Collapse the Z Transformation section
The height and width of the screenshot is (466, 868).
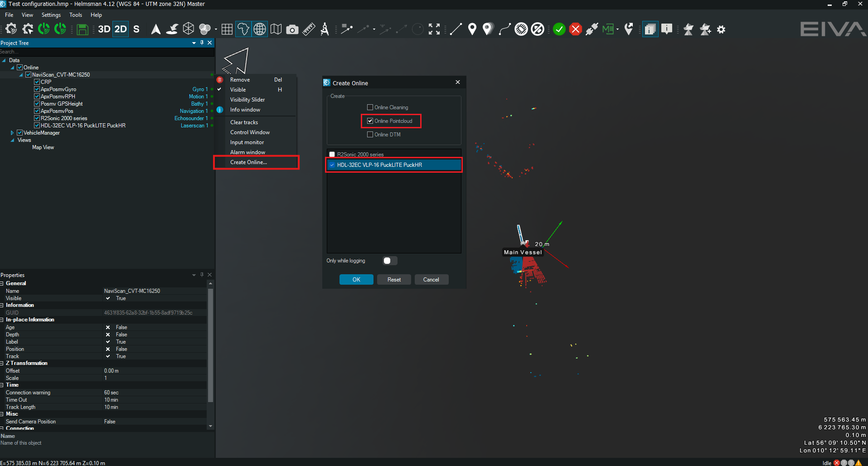point(2,363)
